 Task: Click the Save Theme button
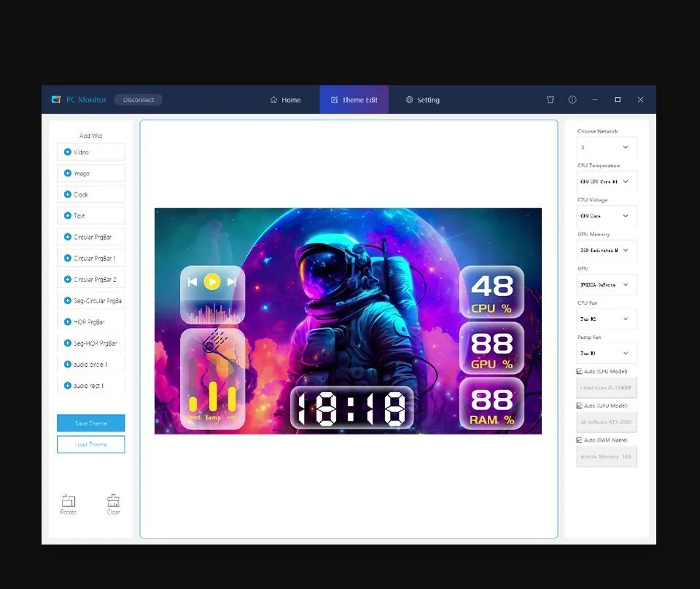click(90, 423)
